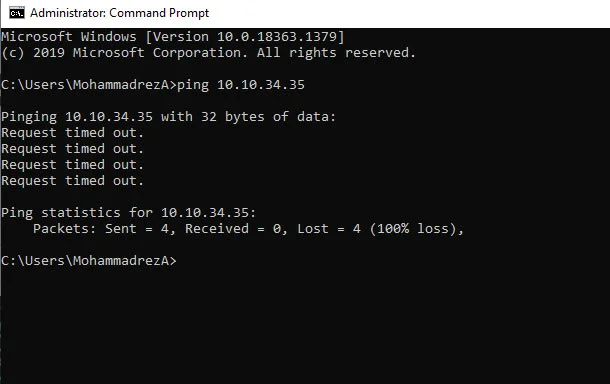Click the first C:\Users\MohammadrezA> prompt path
This screenshot has height=384, width=610.
(89, 85)
